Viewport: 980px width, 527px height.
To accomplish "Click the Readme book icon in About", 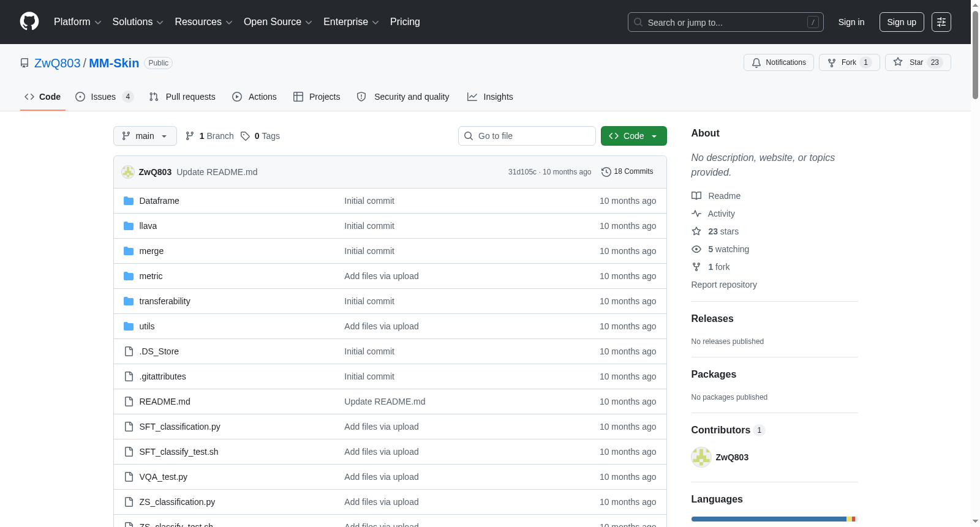I will [x=696, y=196].
